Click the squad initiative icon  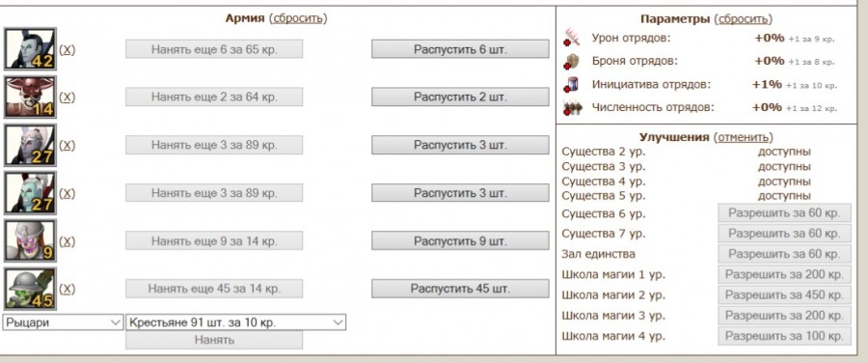pos(572,84)
